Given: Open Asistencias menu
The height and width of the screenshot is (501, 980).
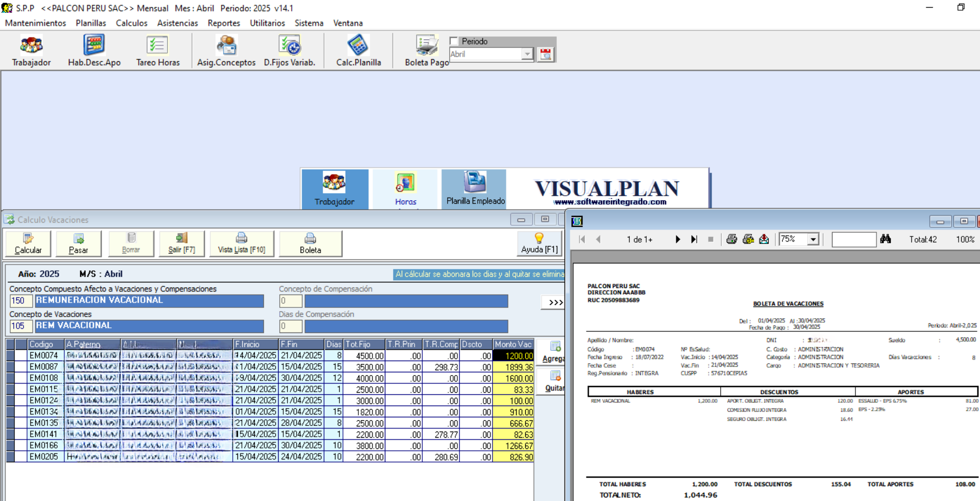Looking at the screenshot, I should click(x=177, y=23).
